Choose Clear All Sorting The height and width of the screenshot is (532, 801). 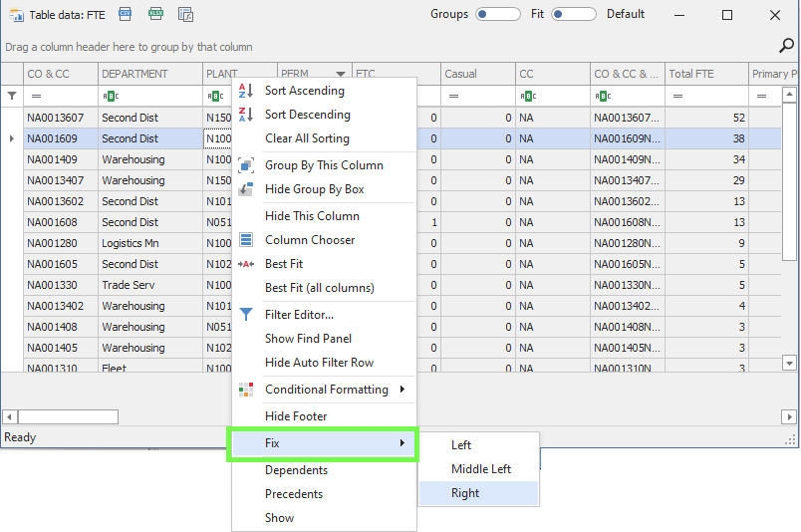(x=307, y=138)
